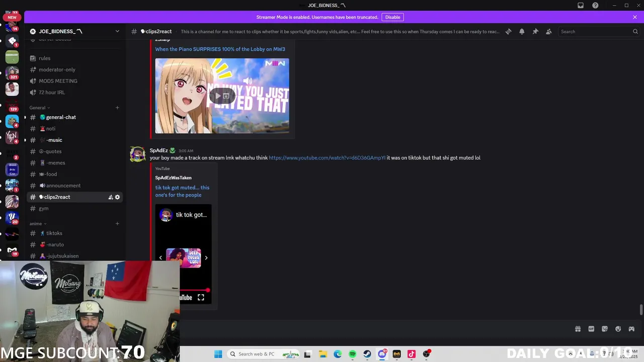Click the channel avatar in YouTube embed

[166, 215]
